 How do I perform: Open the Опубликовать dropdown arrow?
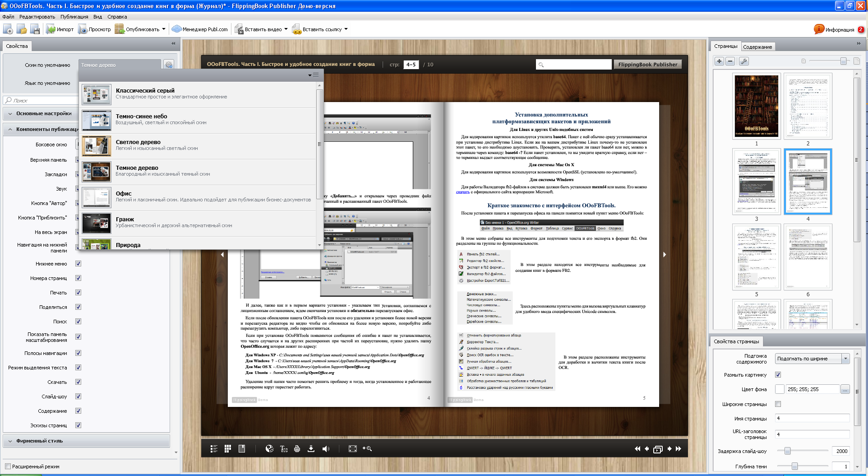(x=164, y=29)
